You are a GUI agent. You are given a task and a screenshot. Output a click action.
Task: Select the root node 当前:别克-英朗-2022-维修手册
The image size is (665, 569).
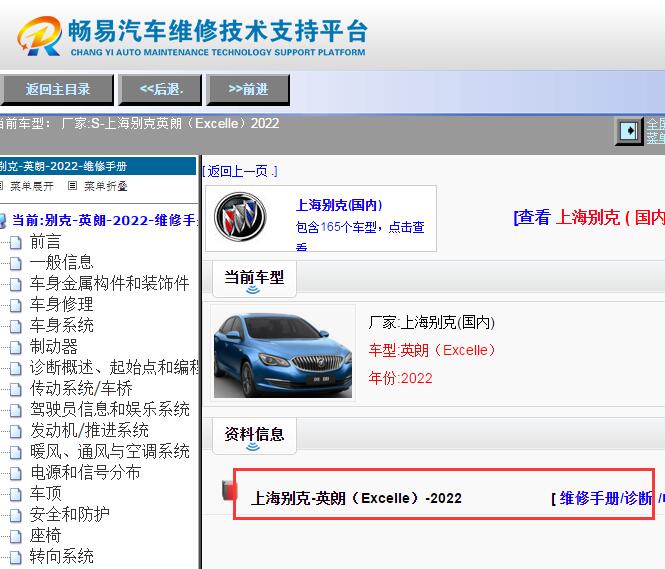[x=104, y=220]
